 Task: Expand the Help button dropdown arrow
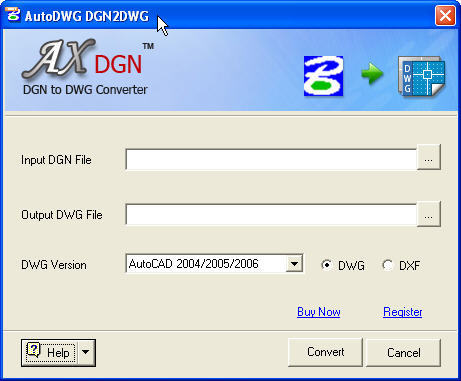(x=86, y=352)
